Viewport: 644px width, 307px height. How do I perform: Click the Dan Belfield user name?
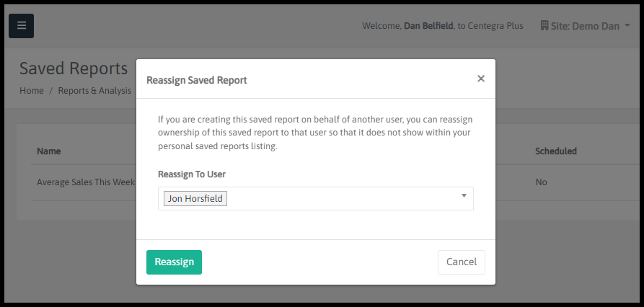pos(428,26)
